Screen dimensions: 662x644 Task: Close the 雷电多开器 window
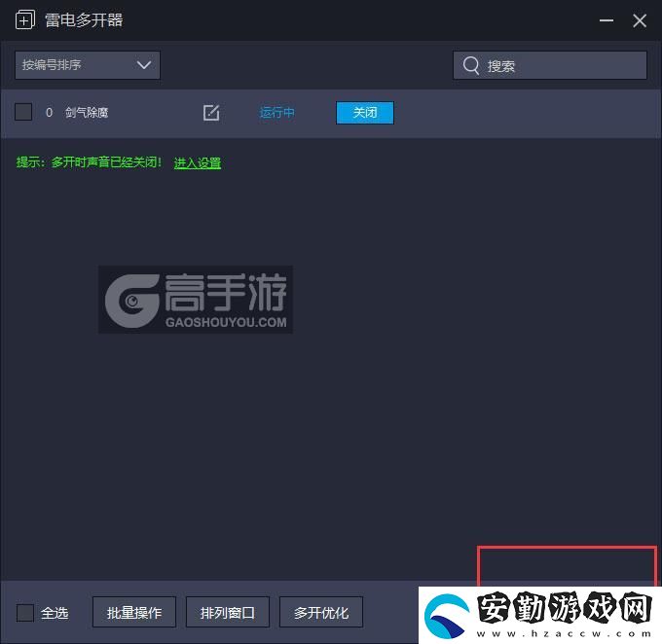(640, 20)
